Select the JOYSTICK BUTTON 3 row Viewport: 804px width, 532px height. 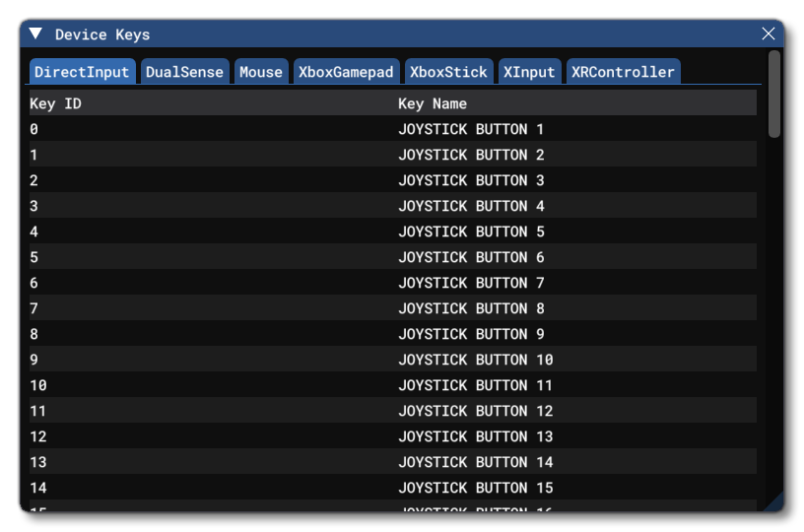click(393, 180)
